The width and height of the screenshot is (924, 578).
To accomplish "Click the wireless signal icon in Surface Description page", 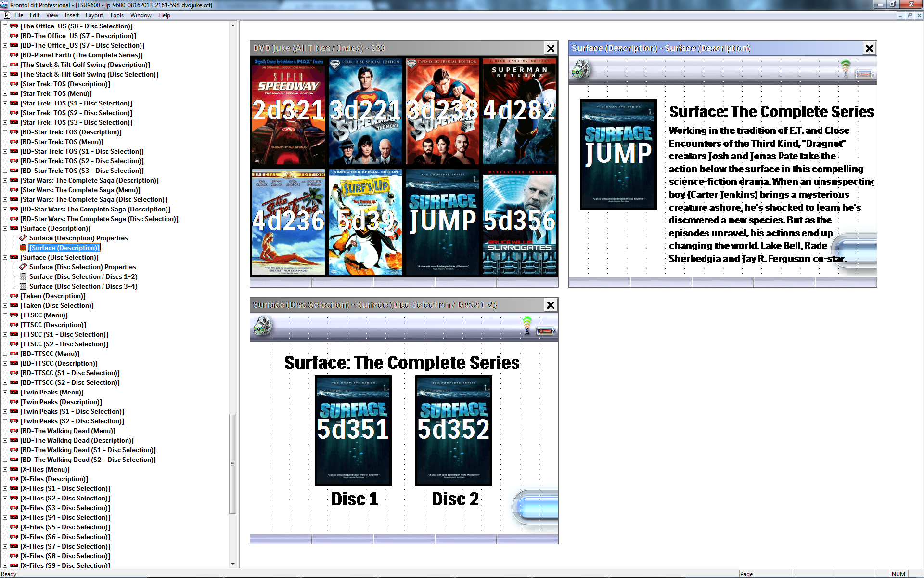I will (x=845, y=68).
